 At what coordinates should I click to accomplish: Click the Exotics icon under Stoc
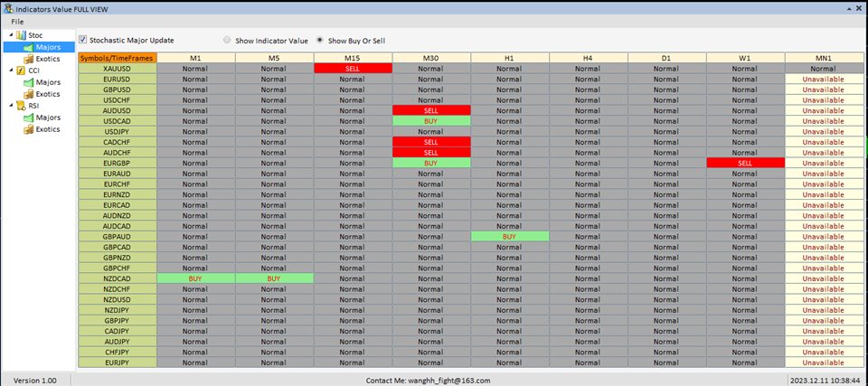point(28,59)
